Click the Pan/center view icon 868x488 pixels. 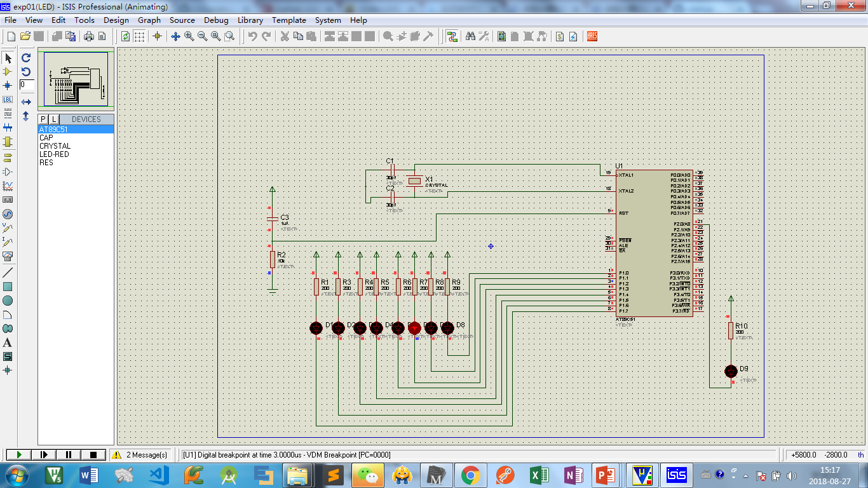[175, 36]
